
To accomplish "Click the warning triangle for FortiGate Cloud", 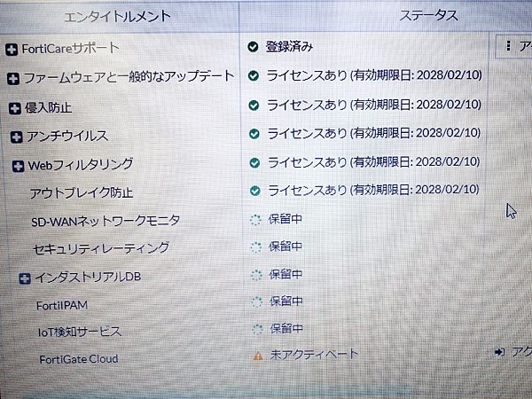I will (258, 356).
